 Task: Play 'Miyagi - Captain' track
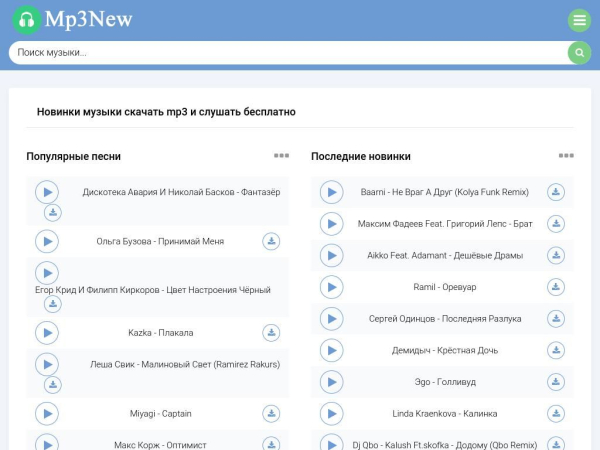click(47, 414)
